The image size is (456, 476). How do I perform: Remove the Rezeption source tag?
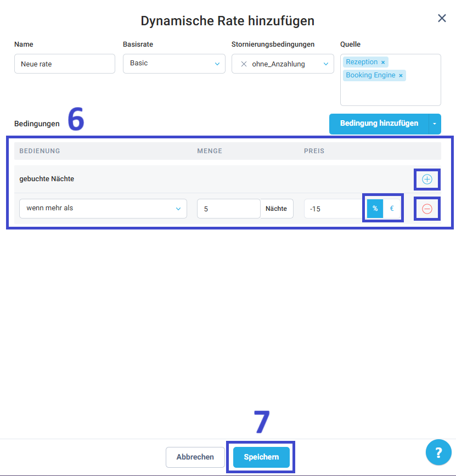(x=383, y=63)
